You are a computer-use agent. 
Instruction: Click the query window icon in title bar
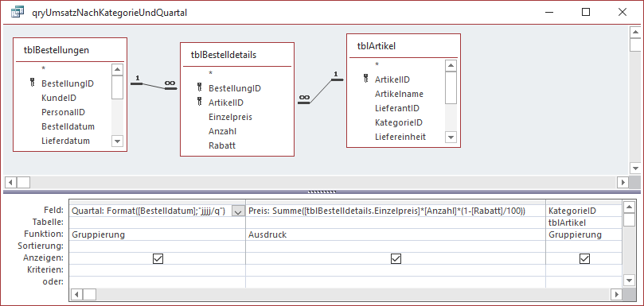[x=18, y=12]
